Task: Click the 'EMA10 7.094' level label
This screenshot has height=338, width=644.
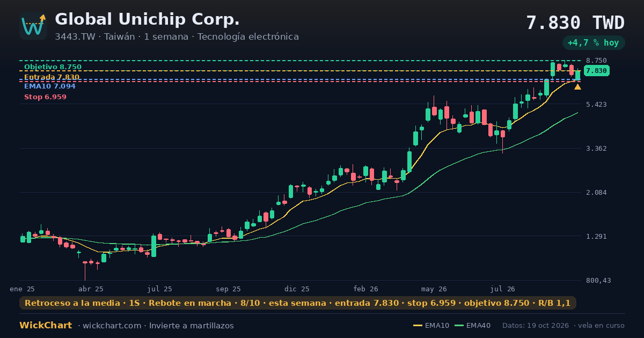Action: tap(50, 86)
